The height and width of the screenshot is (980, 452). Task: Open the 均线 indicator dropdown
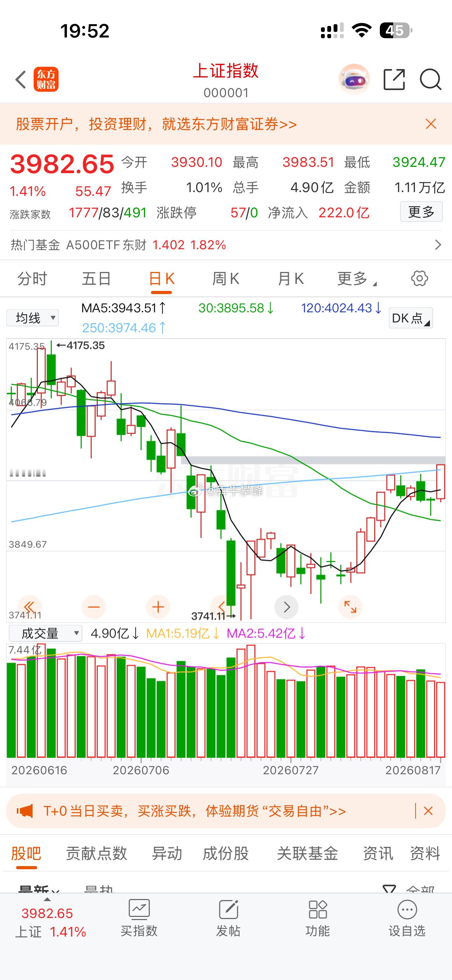pos(33,318)
